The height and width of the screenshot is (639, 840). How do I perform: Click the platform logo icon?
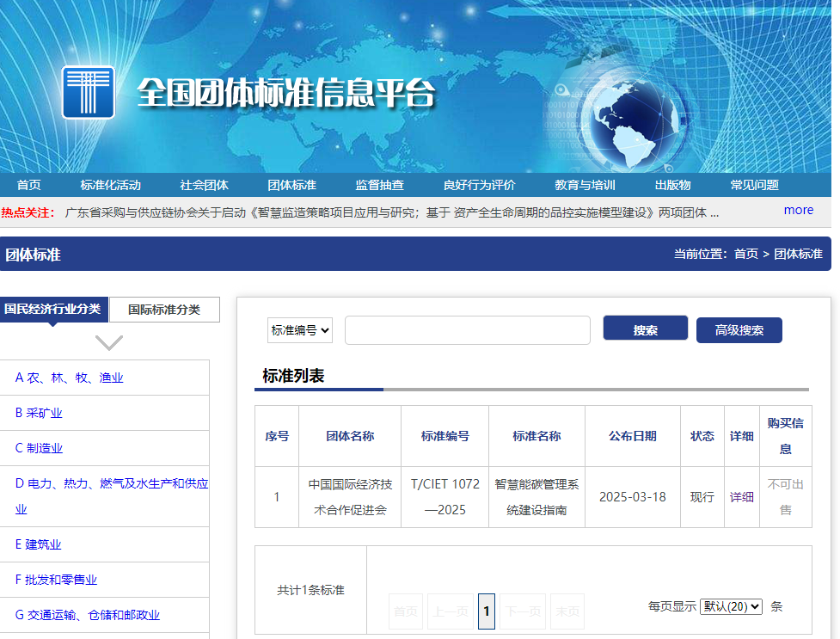point(88,92)
